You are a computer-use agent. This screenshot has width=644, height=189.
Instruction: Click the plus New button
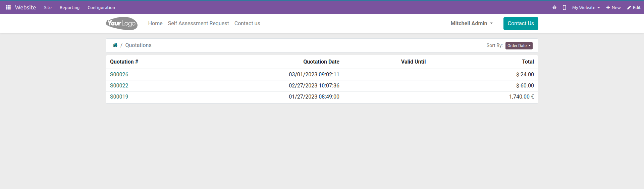pos(613,7)
